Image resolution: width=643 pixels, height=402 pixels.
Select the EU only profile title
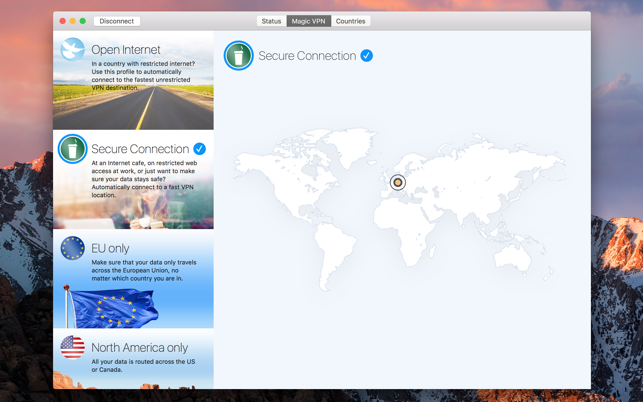pyautogui.click(x=110, y=248)
